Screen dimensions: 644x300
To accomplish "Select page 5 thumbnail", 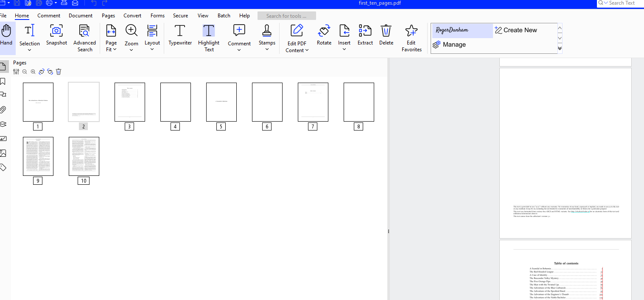I will [221, 102].
